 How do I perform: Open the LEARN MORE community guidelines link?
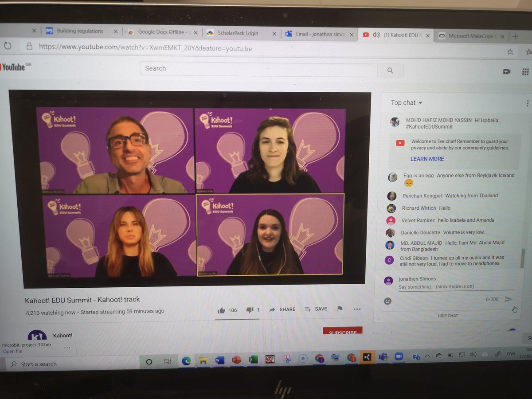pyautogui.click(x=427, y=159)
